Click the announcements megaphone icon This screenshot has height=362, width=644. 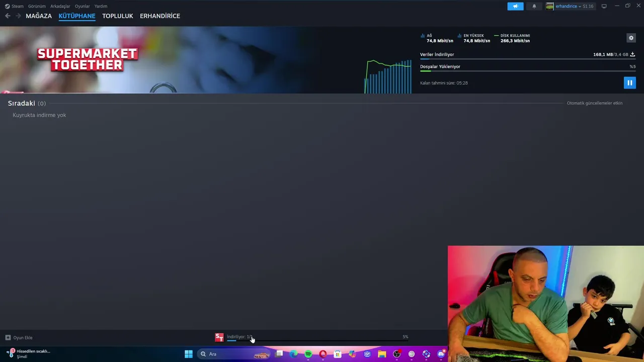coord(515,6)
